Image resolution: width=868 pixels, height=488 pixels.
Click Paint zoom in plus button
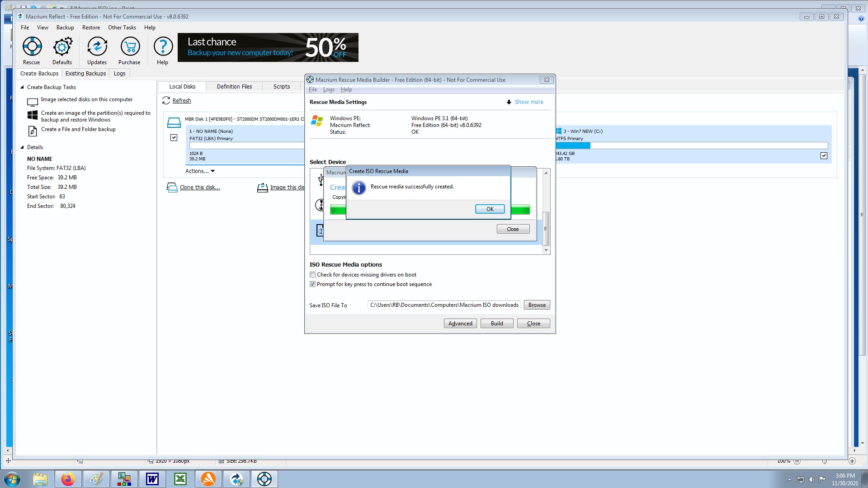[852, 461]
